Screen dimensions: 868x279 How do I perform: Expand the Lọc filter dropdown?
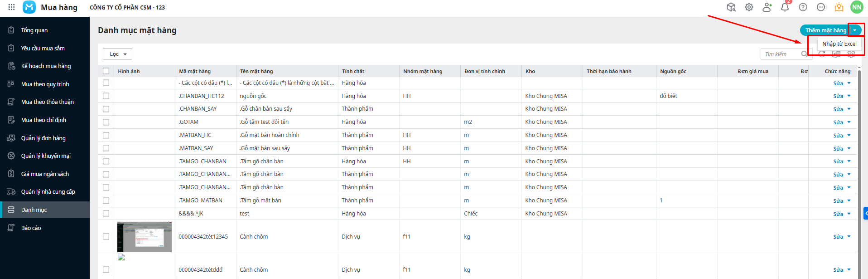(x=117, y=54)
